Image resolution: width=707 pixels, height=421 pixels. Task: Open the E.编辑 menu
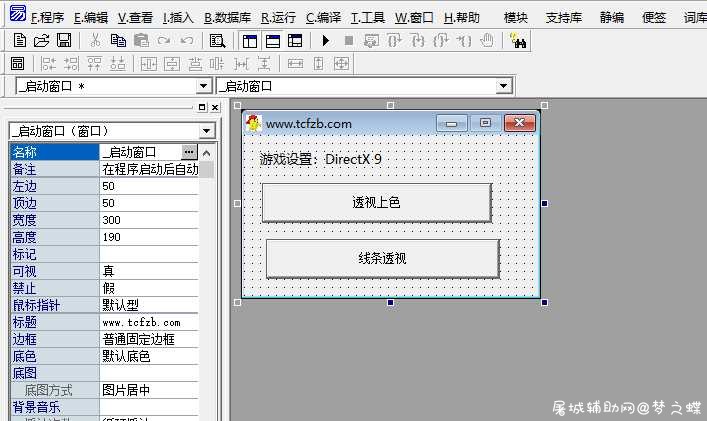click(x=91, y=18)
